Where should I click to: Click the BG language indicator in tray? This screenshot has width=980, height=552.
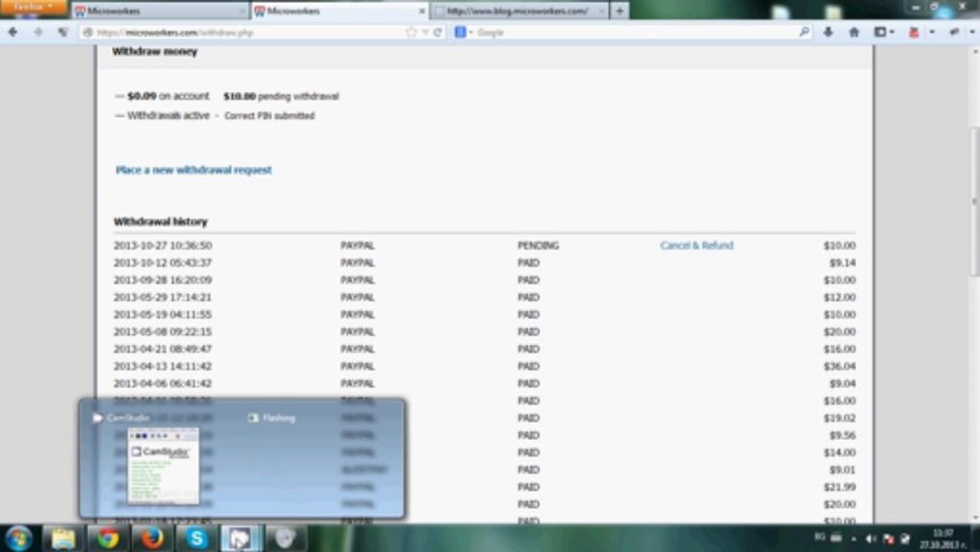click(x=820, y=537)
